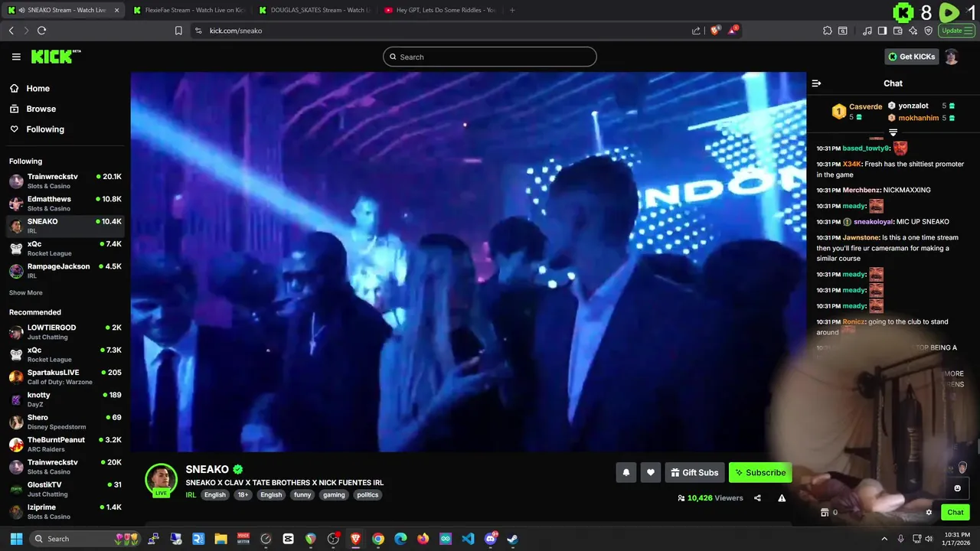980x551 pixels.
Task: Click the user profile avatar
Action: coord(952,57)
